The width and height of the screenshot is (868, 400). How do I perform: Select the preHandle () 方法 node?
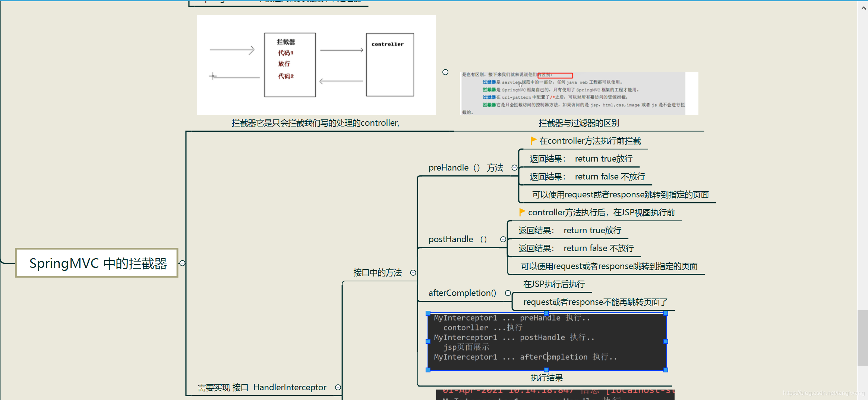click(466, 168)
